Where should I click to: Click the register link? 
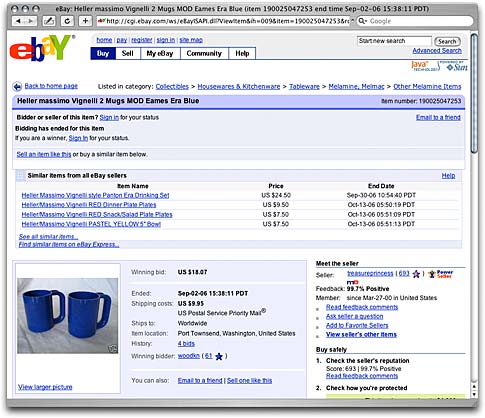coord(142,40)
